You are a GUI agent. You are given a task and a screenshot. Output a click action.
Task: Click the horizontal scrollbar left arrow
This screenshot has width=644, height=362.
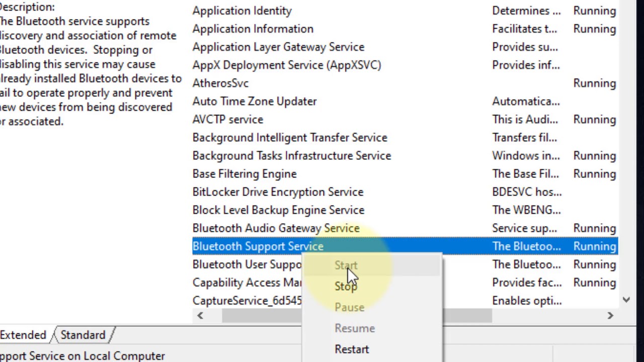point(200,315)
